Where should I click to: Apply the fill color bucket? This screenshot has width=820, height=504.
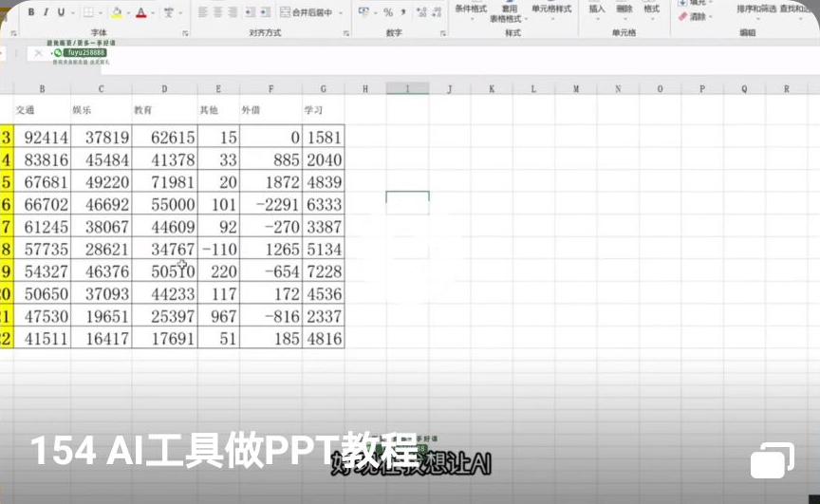point(116,12)
